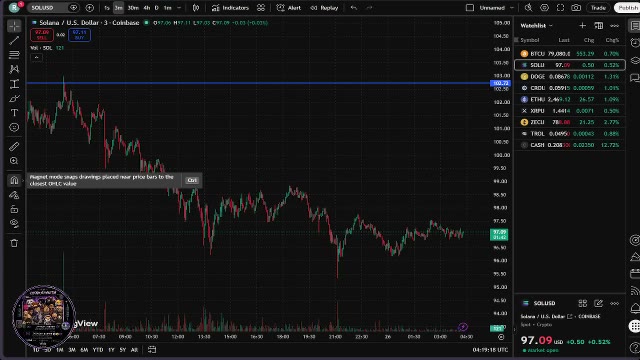Viewport: 640px width, 360px height.
Task: Take a chart snapshot with camera icon
Action: 576,8
